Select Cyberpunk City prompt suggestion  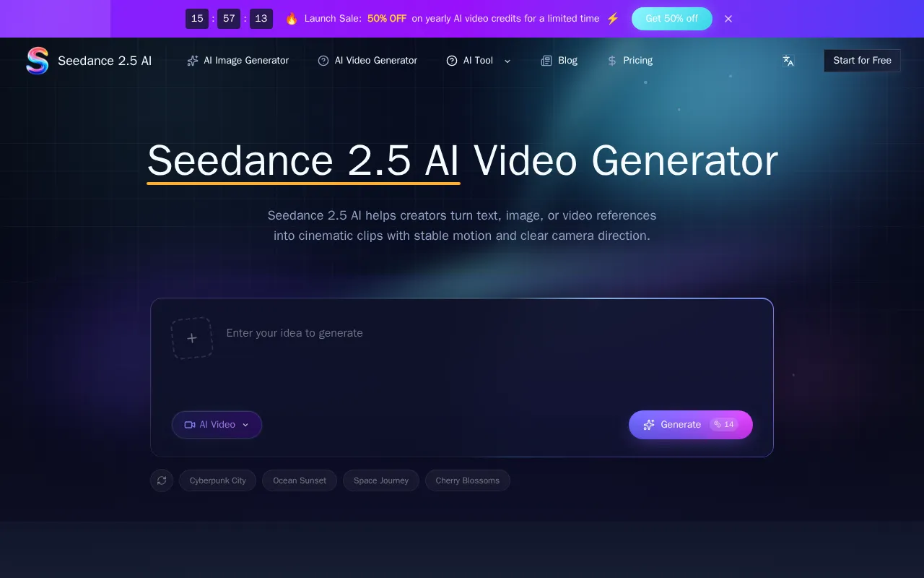(x=218, y=480)
